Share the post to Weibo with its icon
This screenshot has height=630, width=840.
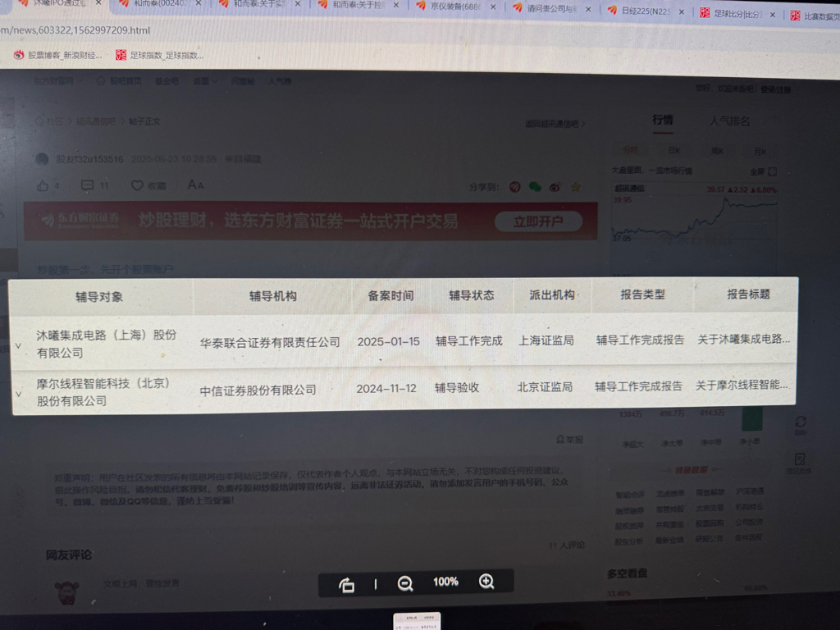[555, 187]
